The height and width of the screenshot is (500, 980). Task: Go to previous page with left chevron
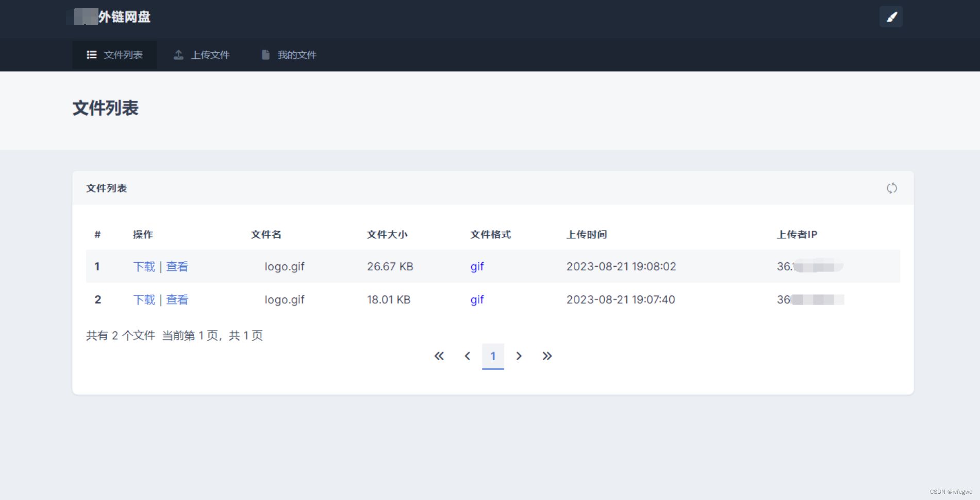[467, 356]
